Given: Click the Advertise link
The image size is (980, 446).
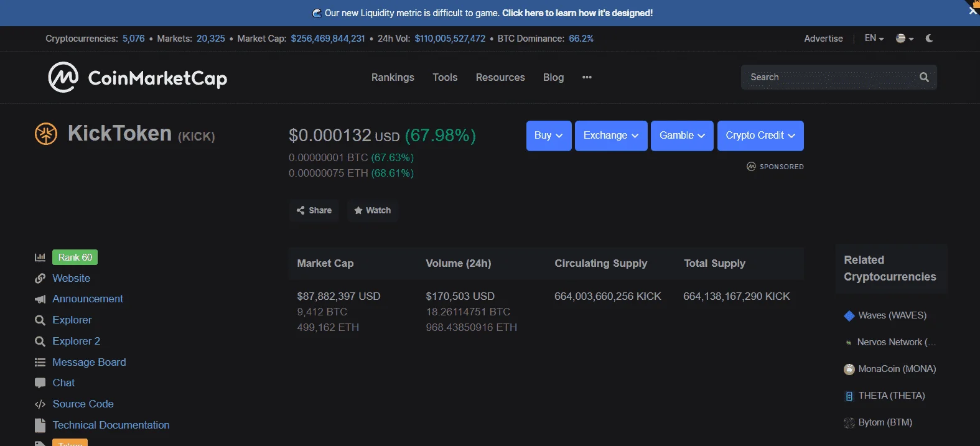Looking at the screenshot, I should pos(823,39).
